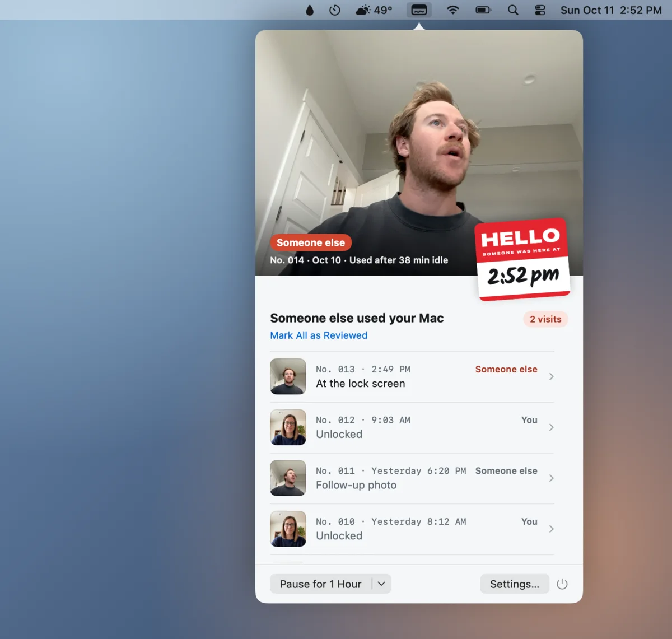Image resolution: width=672 pixels, height=639 pixels.
Task: Click the 'Someone else' tag on row No. 013
Action: click(x=506, y=369)
